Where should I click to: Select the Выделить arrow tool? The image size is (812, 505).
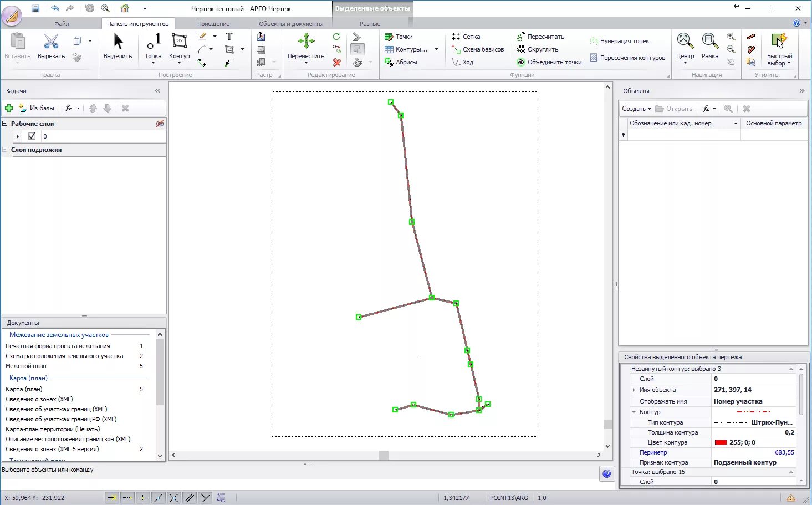point(118,47)
